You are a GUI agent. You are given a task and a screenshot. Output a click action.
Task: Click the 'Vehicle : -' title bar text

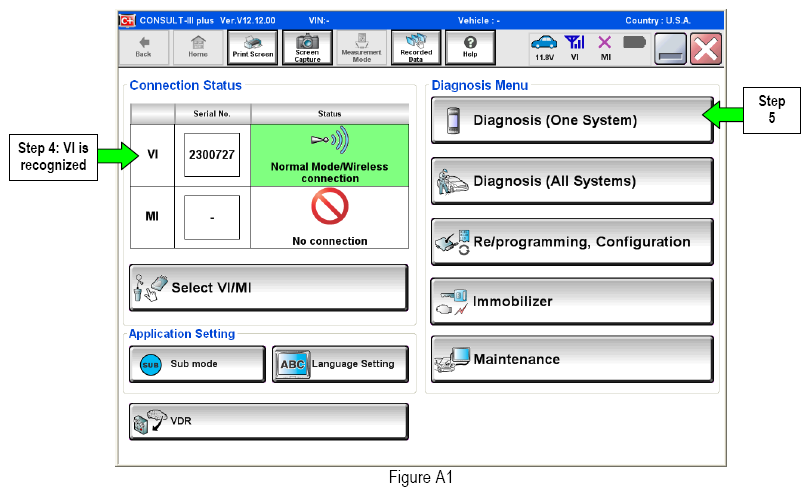pos(478,21)
